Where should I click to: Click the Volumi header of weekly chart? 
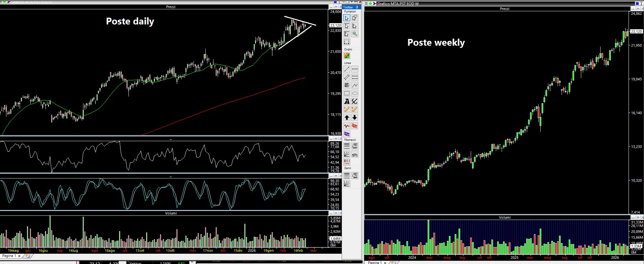[505, 217]
